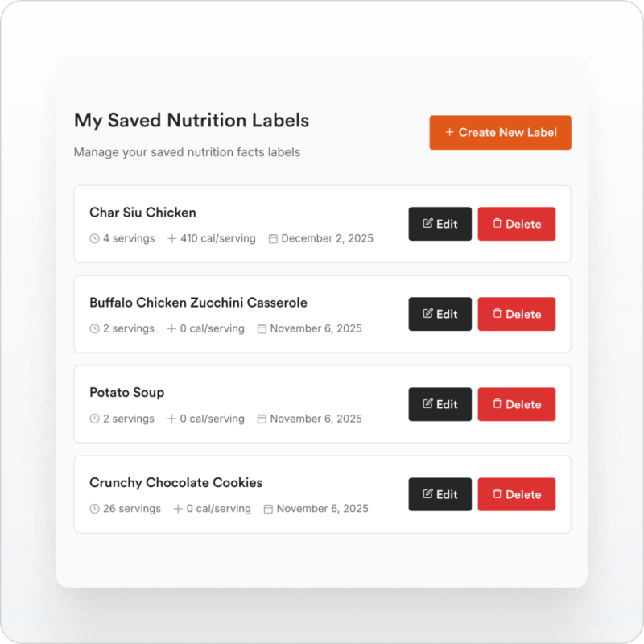Image resolution: width=644 pixels, height=644 pixels.
Task: Edit the Potato Soup label
Action: (x=440, y=404)
